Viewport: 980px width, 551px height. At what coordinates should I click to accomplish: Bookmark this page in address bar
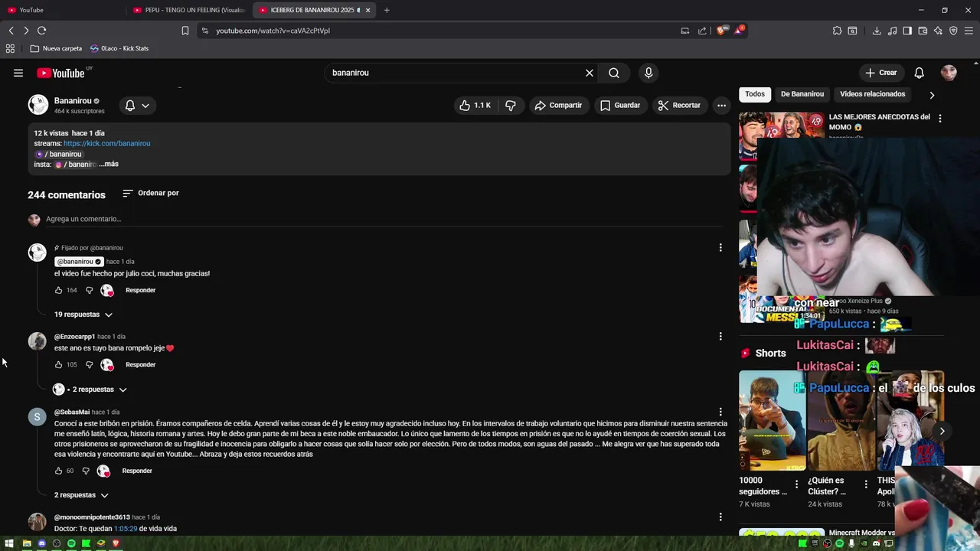click(x=185, y=31)
